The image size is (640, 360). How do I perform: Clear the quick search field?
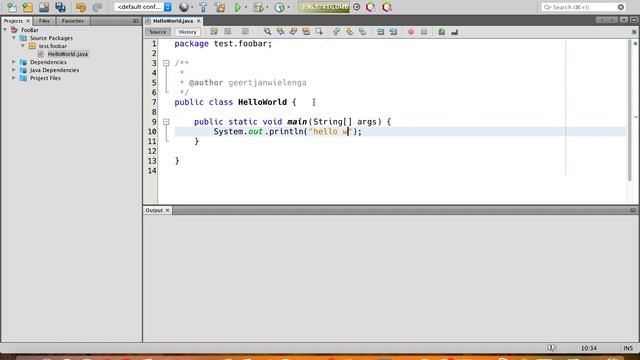[621, 7]
